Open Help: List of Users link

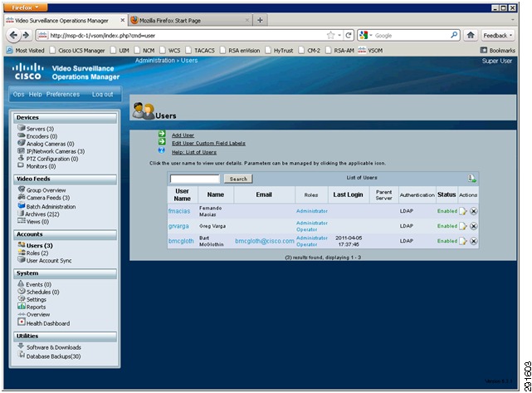[194, 152]
